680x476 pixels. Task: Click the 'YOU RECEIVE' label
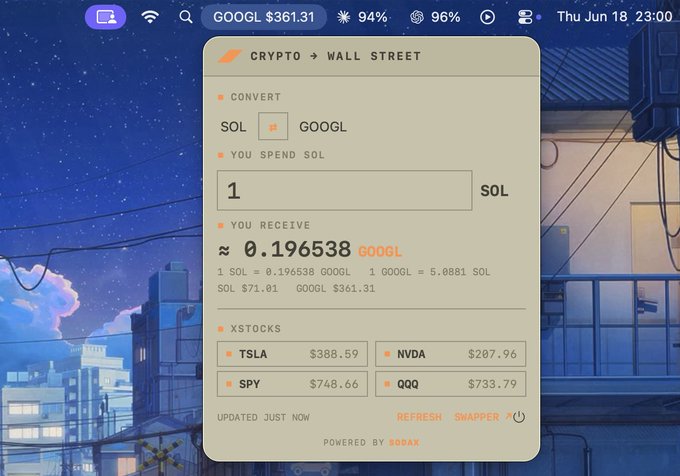270,225
